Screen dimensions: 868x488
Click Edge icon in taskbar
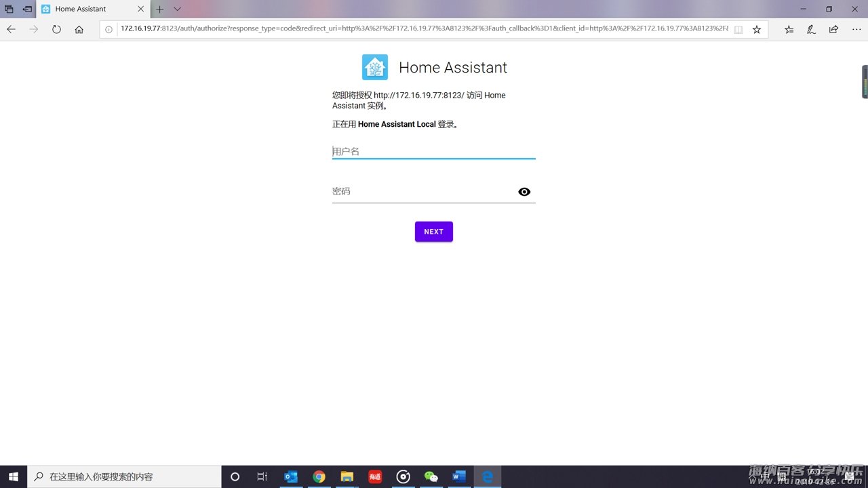pos(487,476)
